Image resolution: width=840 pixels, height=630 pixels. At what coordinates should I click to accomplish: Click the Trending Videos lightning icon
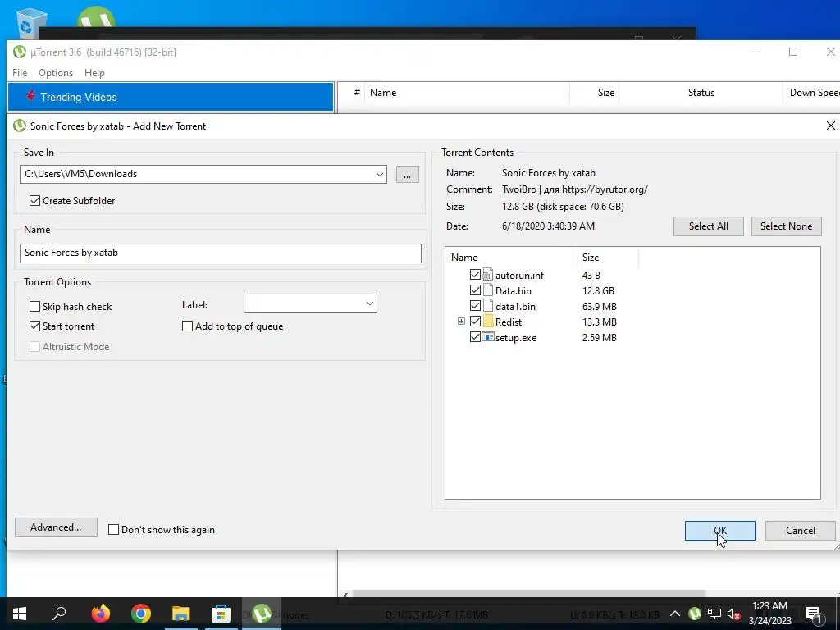tap(31, 97)
